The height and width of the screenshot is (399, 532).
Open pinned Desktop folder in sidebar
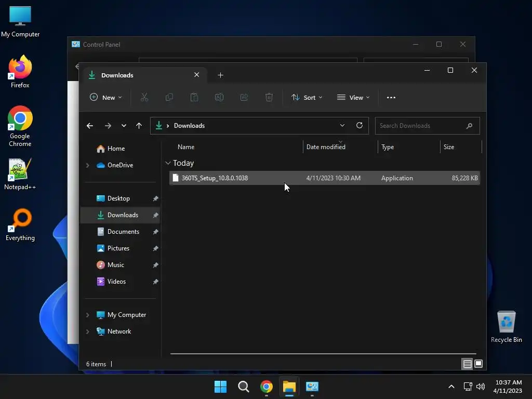pyautogui.click(x=118, y=198)
